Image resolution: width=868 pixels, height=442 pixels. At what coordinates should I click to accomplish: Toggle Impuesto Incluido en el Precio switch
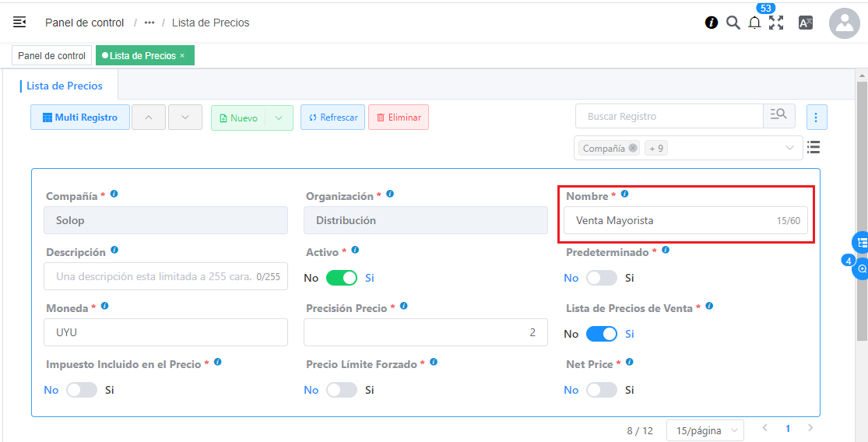[x=81, y=390]
